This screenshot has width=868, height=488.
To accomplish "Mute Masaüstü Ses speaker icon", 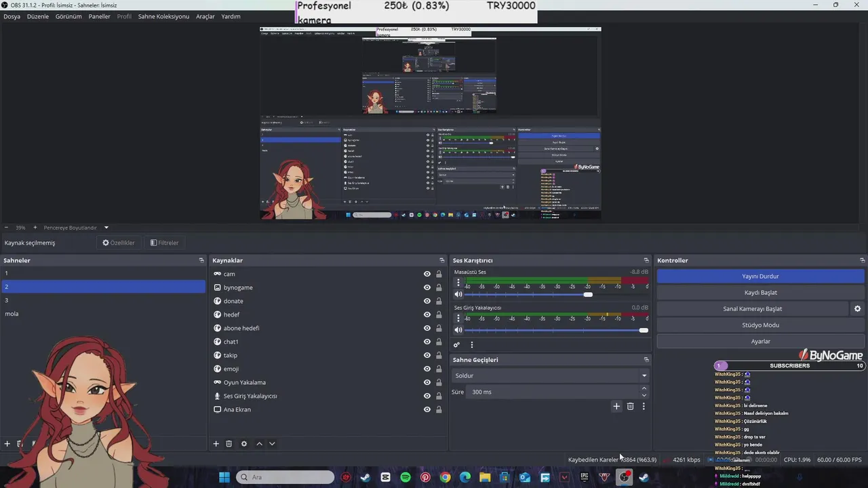I will coord(458,294).
